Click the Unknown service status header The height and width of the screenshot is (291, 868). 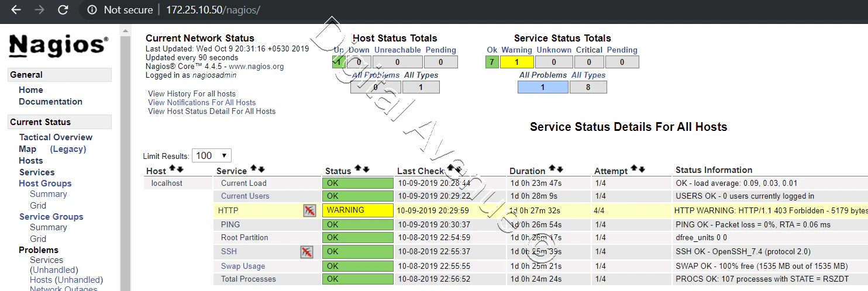coord(553,50)
